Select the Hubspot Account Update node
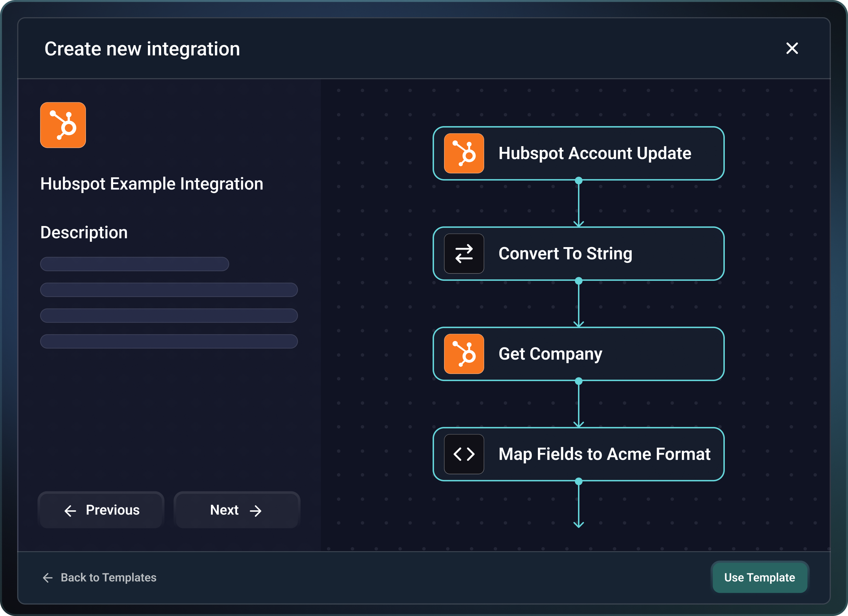This screenshot has width=848, height=616. point(578,153)
